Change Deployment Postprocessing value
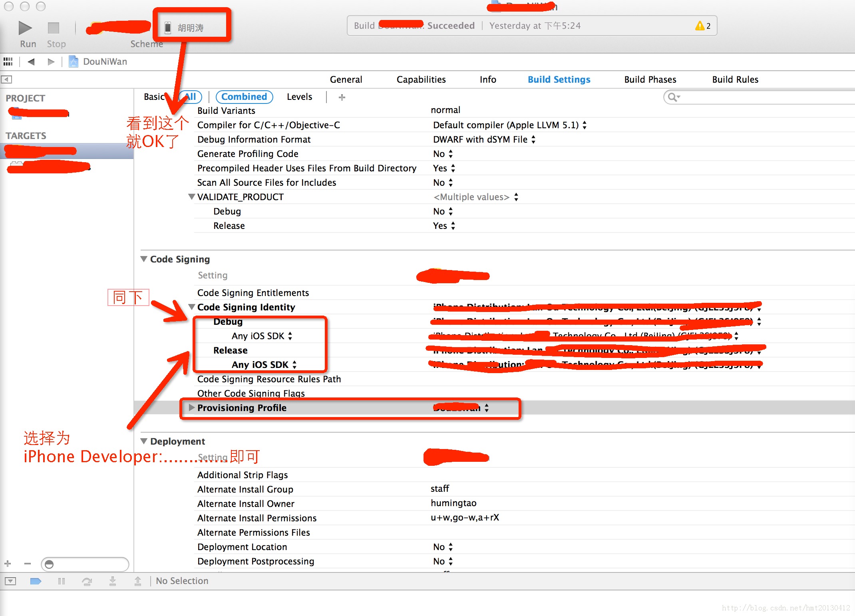This screenshot has width=855, height=616. (x=443, y=561)
